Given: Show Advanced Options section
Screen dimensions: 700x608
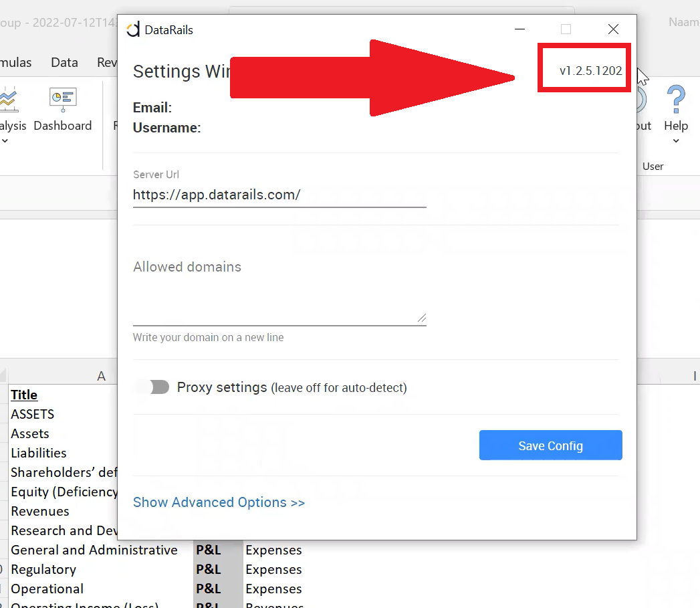Looking at the screenshot, I should click(x=219, y=502).
